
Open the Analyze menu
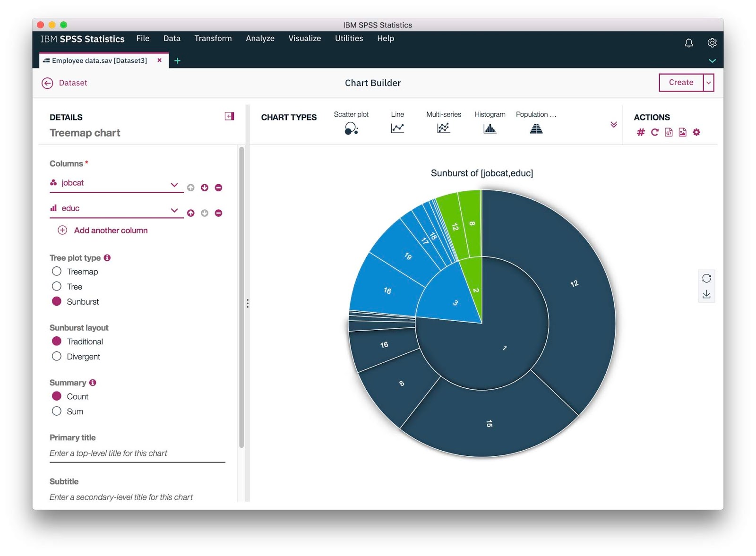tap(260, 38)
